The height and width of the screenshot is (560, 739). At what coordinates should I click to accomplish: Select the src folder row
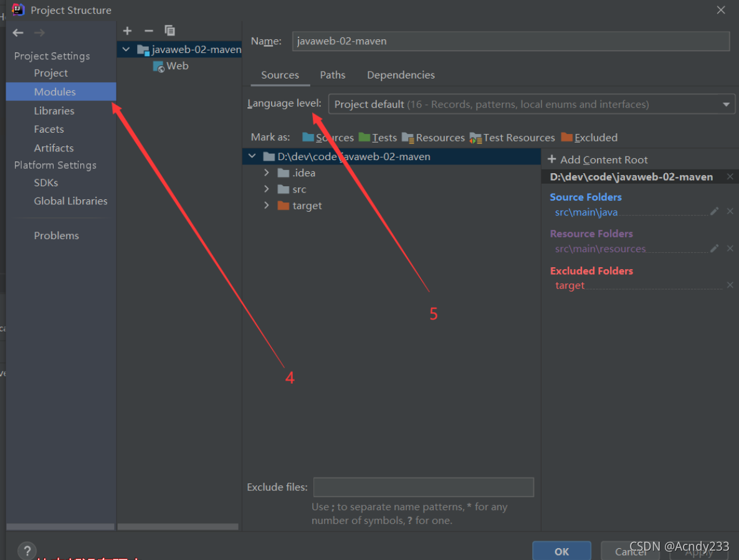click(391, 189)
